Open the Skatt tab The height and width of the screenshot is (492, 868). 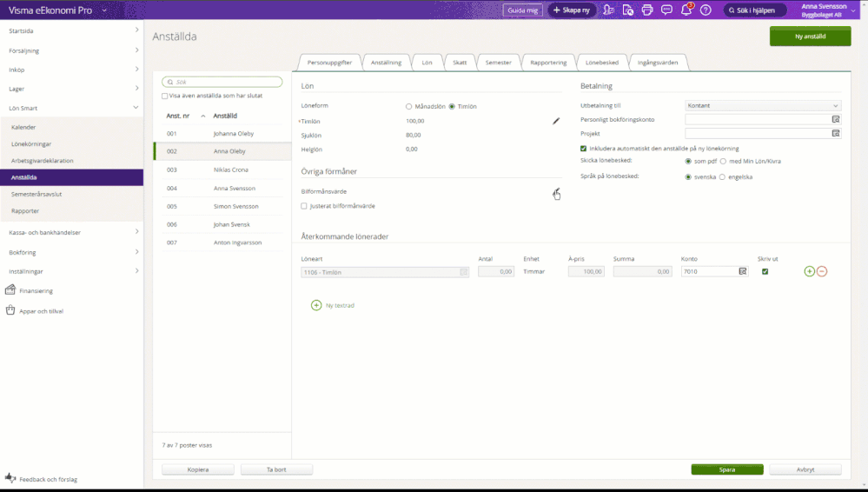pyautogui.click(x=460, y=63)
